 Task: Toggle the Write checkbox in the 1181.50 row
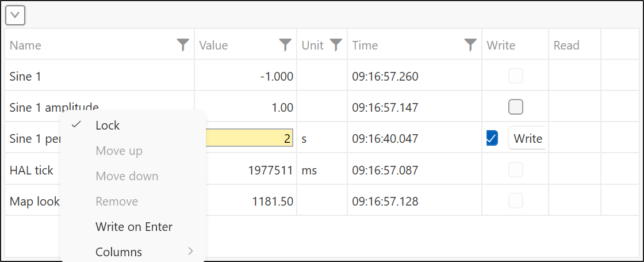click(x=515, y=201)
